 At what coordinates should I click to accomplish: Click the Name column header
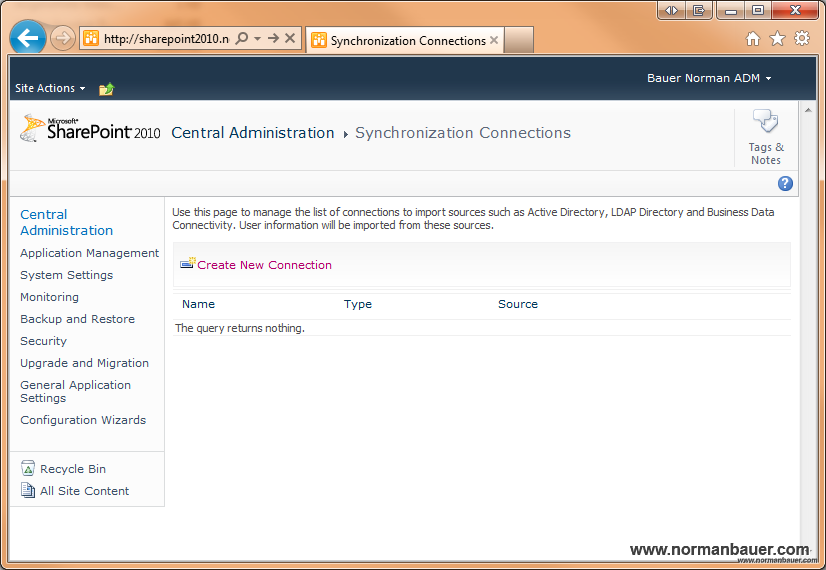198,304
